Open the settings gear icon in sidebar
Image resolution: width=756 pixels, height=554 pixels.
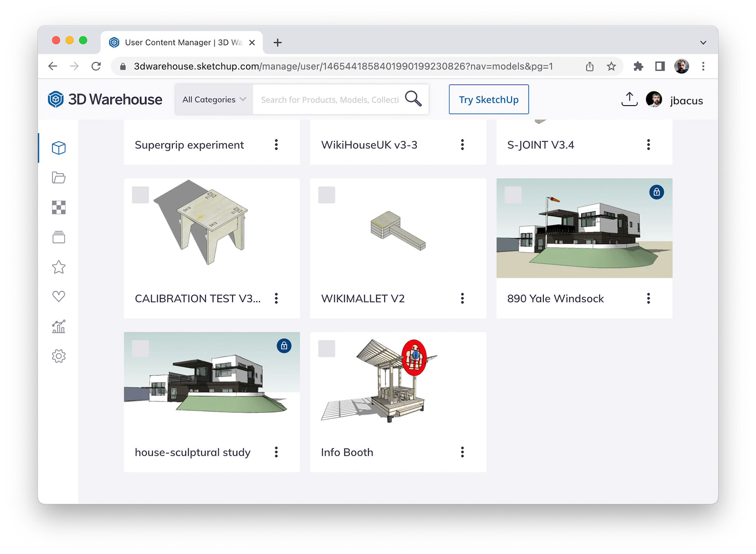coord(59,356)
